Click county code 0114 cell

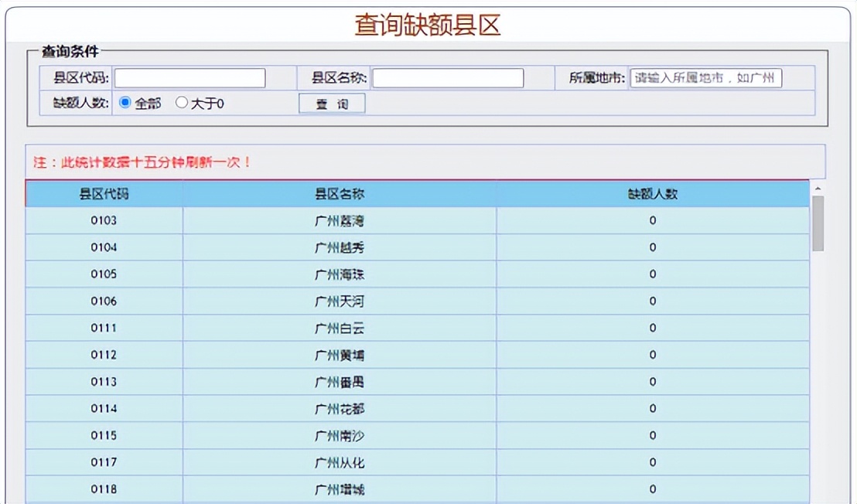tap(104, 408)
